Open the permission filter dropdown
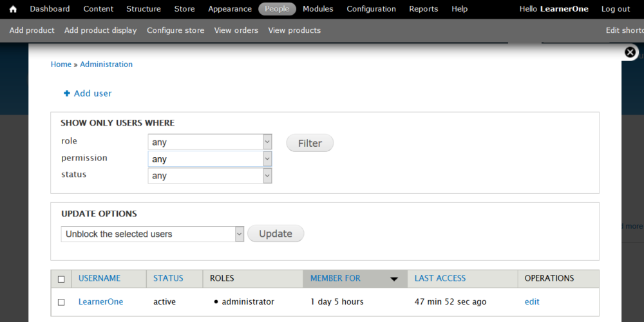The width and height of the screenshot is (644, 322). point(210,159)
